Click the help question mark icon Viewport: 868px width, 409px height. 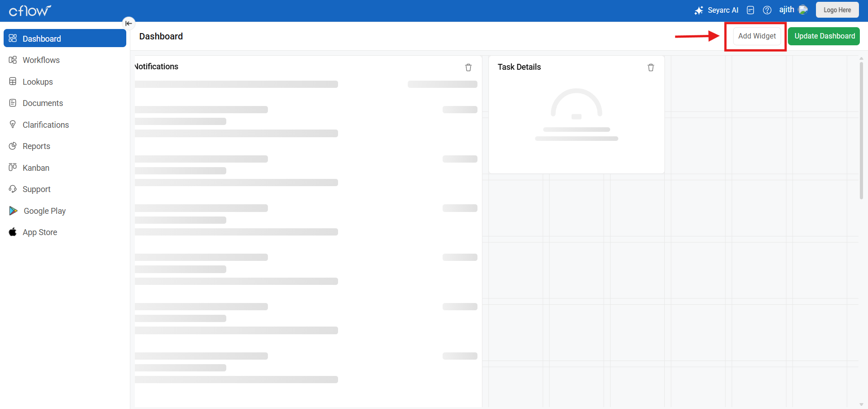tap(767, 10)
